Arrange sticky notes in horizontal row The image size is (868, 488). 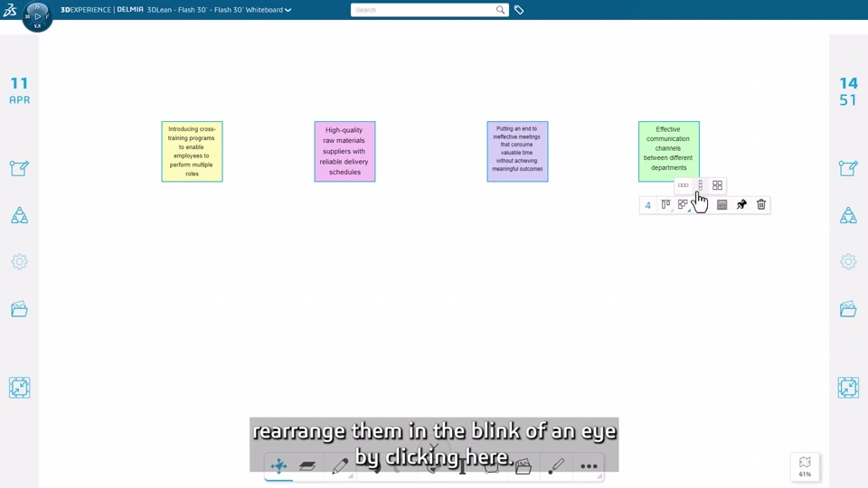click(684, 185)
